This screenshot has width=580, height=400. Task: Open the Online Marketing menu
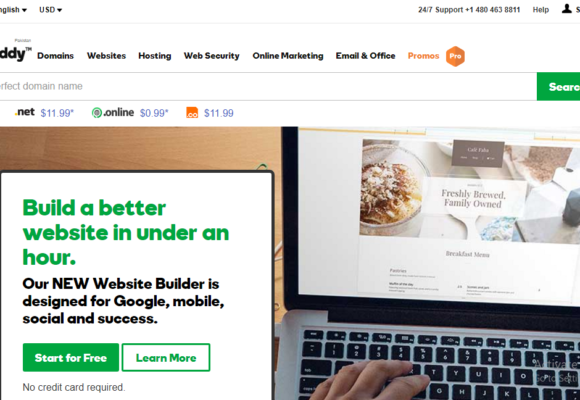[x=288, y=56]
